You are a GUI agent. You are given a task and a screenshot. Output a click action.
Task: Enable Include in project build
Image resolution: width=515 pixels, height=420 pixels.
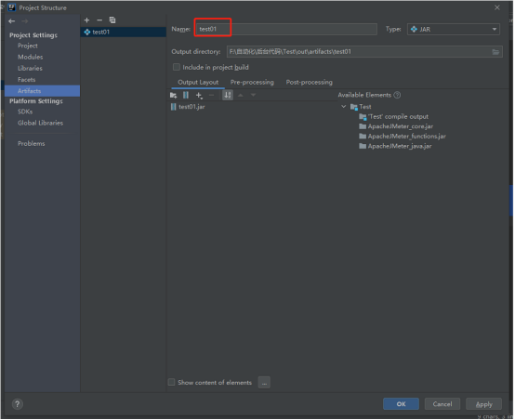click(177, 67)
